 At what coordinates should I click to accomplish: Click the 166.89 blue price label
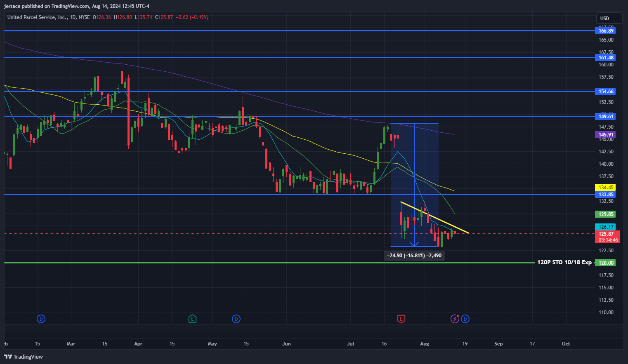point(606,31)
